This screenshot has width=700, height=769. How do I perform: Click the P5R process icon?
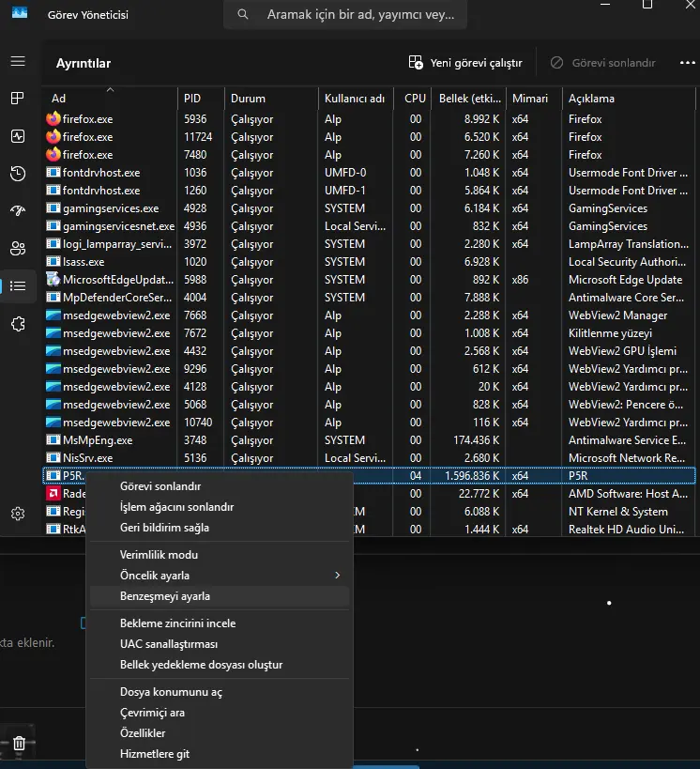[53, 475]
